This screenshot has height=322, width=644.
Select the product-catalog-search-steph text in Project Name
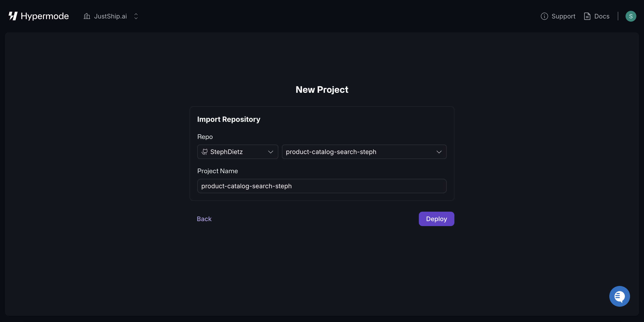click(247, 186)
